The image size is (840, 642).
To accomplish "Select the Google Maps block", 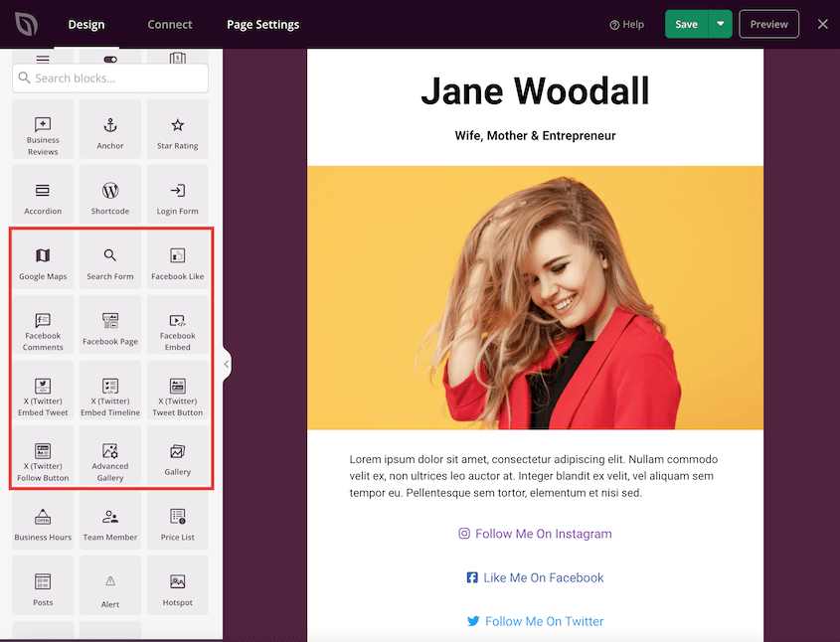I will (43, 260).
